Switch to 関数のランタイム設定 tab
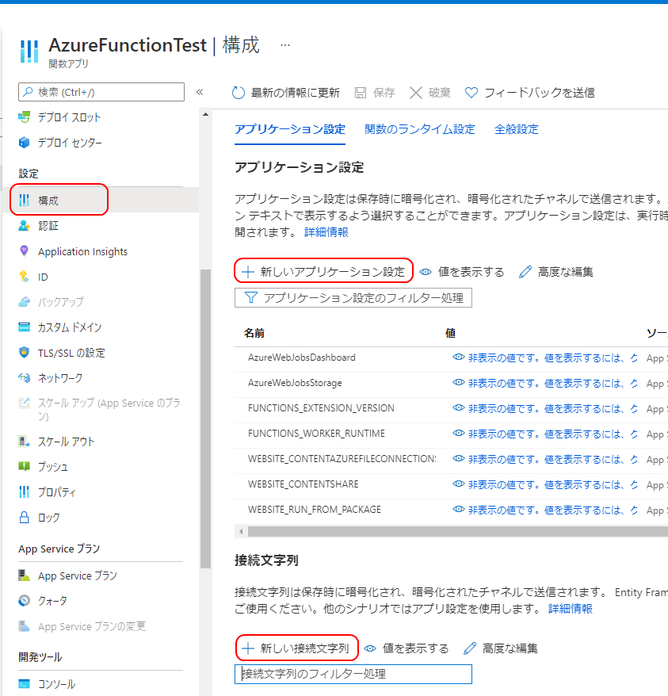This screenshot has width=668, height=696. pyautogui.click(x=420, y=130)
